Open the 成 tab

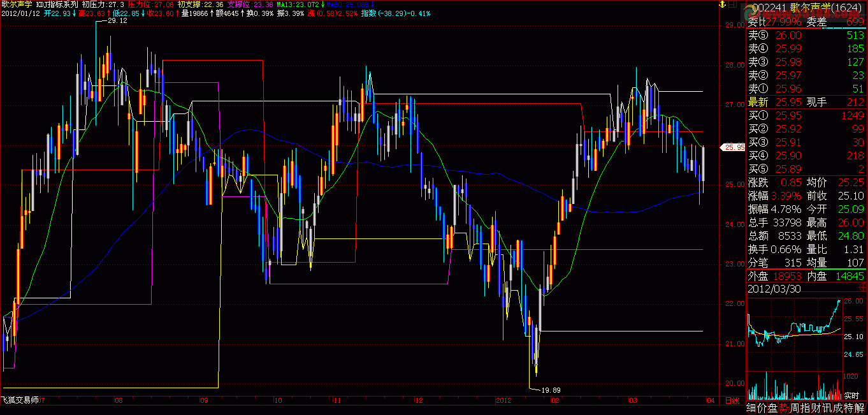[x=838, y=409]
